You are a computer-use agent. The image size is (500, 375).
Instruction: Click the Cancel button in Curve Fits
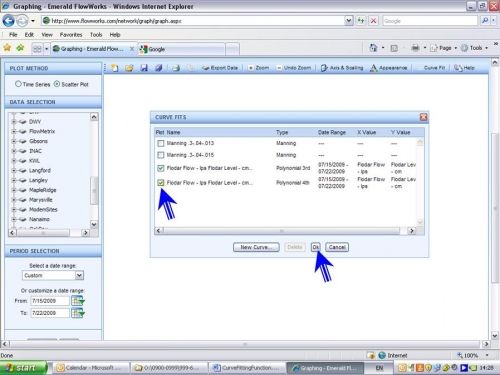pyautogui.click(x=337, y=247)
